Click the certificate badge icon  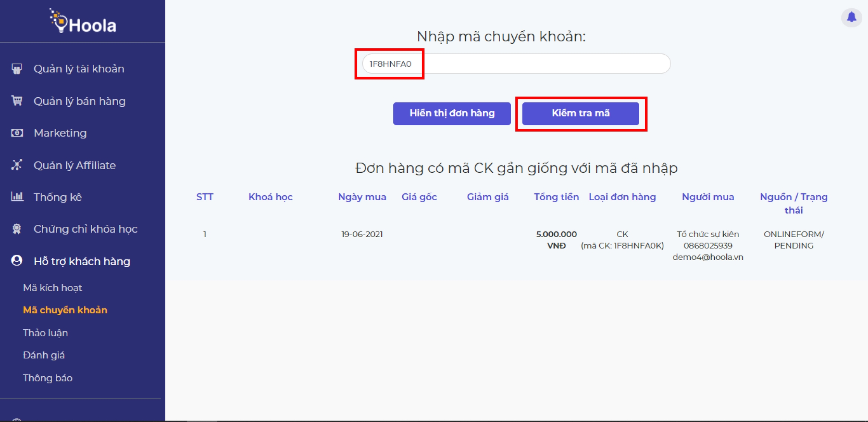pyautogui.click(x=17, y=229)
